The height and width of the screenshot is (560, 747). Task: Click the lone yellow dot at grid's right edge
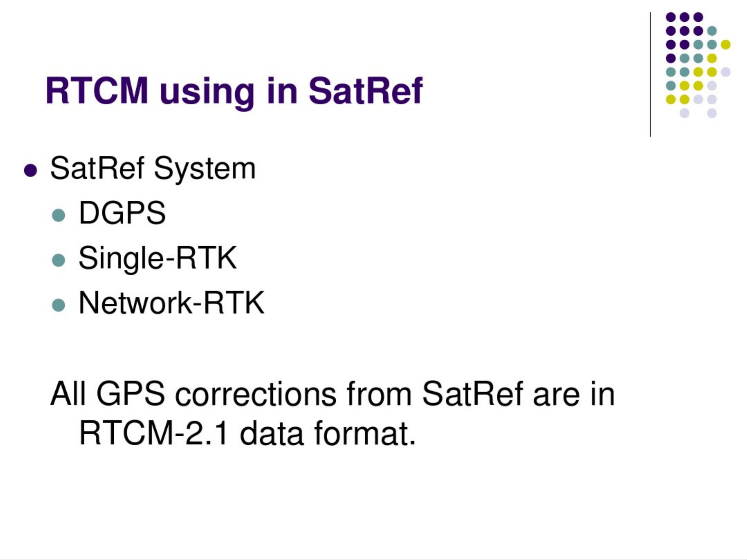(x=726, y=44)
